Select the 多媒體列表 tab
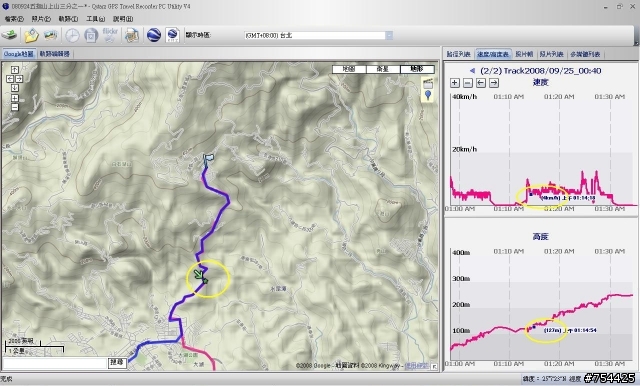 (x=585, y=54)
